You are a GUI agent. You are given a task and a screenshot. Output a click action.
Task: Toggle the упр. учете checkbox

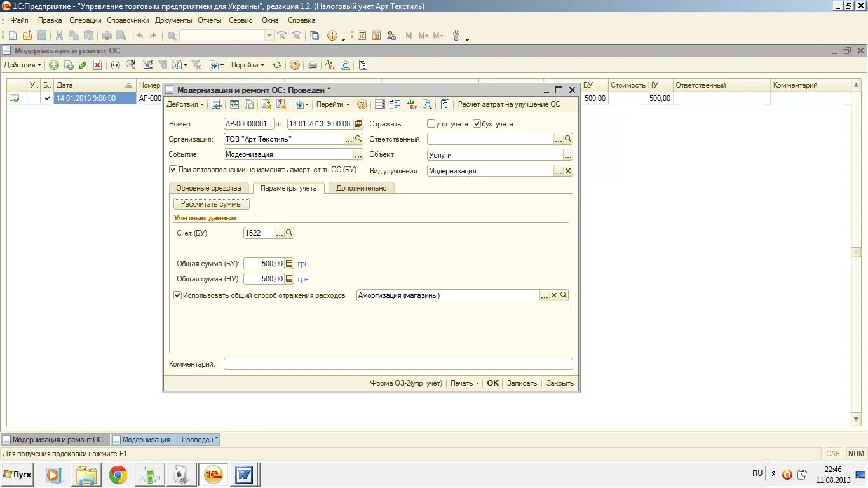tap(431, 124)
